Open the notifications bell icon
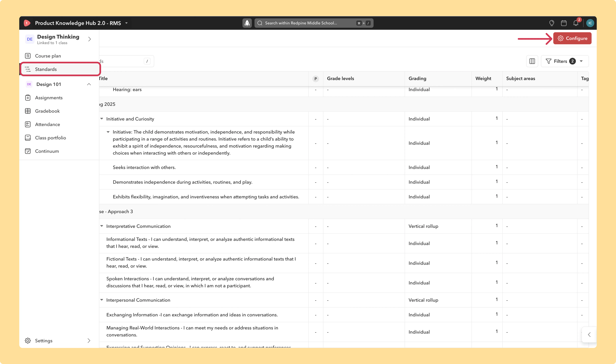 (576, 23)
